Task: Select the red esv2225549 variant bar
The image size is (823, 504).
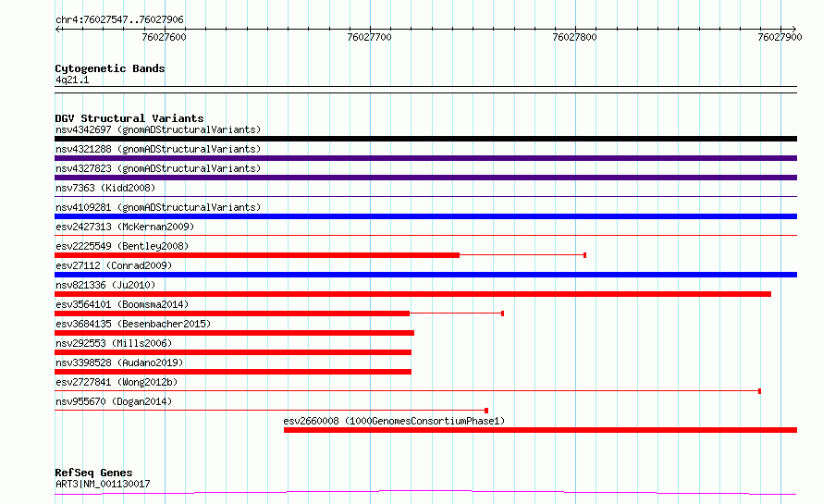Action: (257, 255)
